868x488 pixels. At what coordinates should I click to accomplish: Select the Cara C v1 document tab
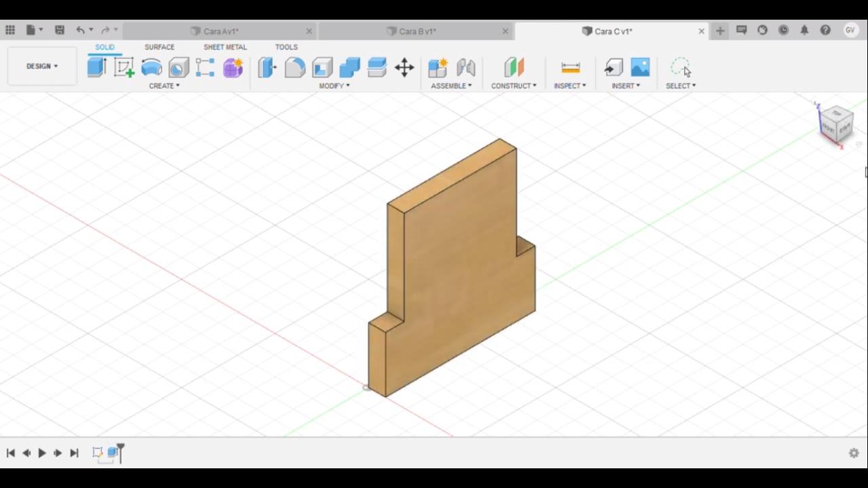coord(612,31)
